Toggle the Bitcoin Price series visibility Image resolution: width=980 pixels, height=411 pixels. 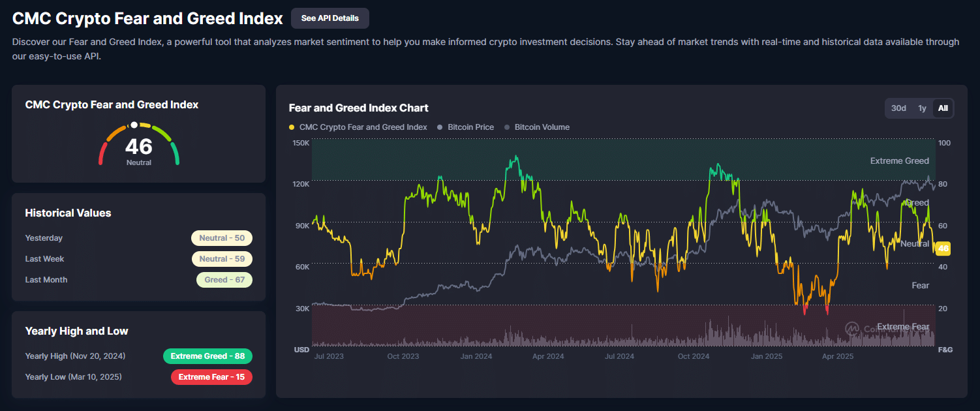pyautogui.click(x=465, y=127)
